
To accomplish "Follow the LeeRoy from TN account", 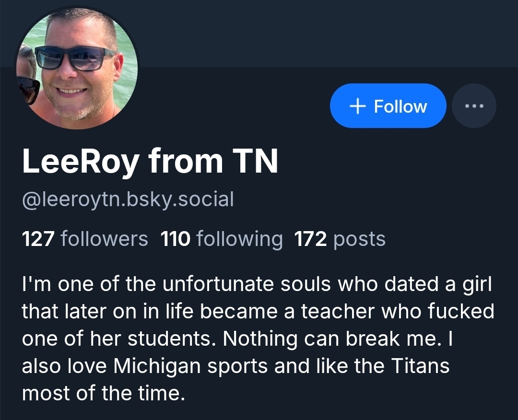I will 388,106.
